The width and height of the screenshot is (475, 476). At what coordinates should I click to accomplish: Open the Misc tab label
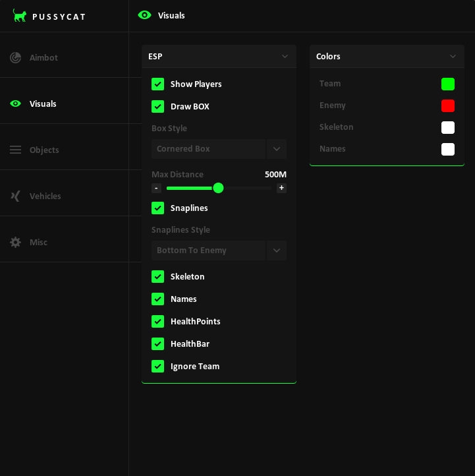[x=38, y=242]
